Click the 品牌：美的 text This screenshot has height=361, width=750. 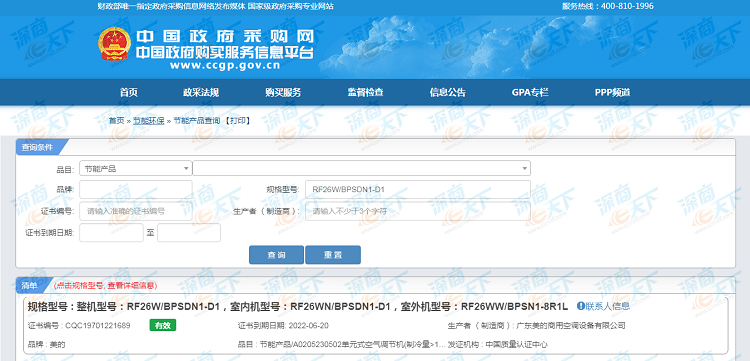pyautogui.click(x=46, y=344)
